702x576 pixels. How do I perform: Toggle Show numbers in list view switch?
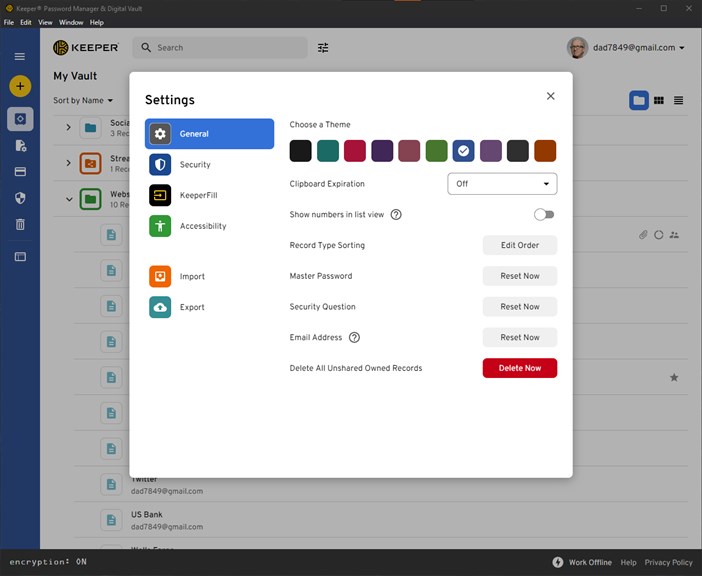click(x=544, y=214)
